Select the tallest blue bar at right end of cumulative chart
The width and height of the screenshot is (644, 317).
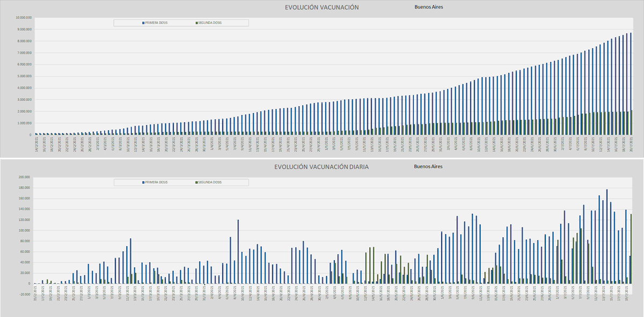pos(631,84)
